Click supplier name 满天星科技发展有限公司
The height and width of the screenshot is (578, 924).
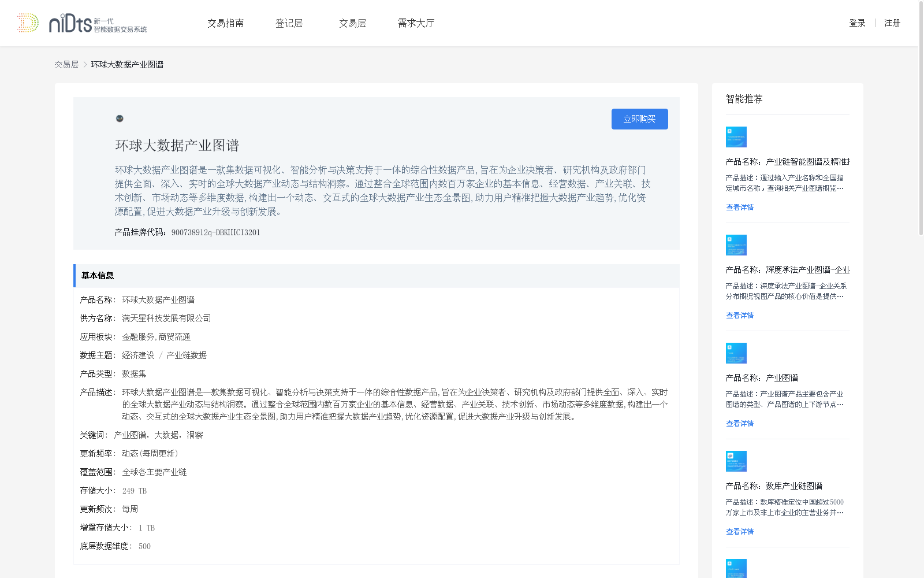click(x=166, y=318)
